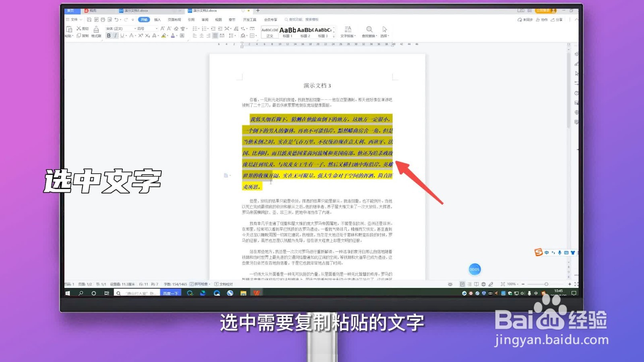Screen dimensions: 644x362
Task: Open the Page Layout (页面布局) tab
Action: click(x=174, y=20)
